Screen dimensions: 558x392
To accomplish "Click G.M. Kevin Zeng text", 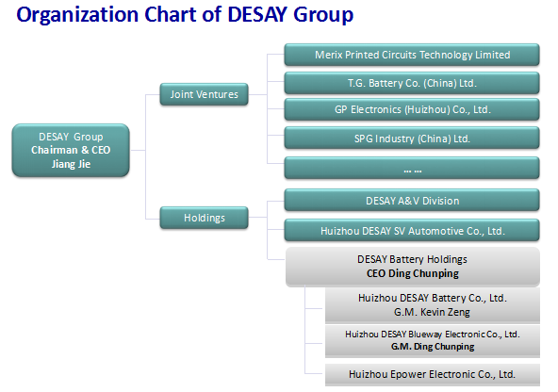I will coord(432,312).
